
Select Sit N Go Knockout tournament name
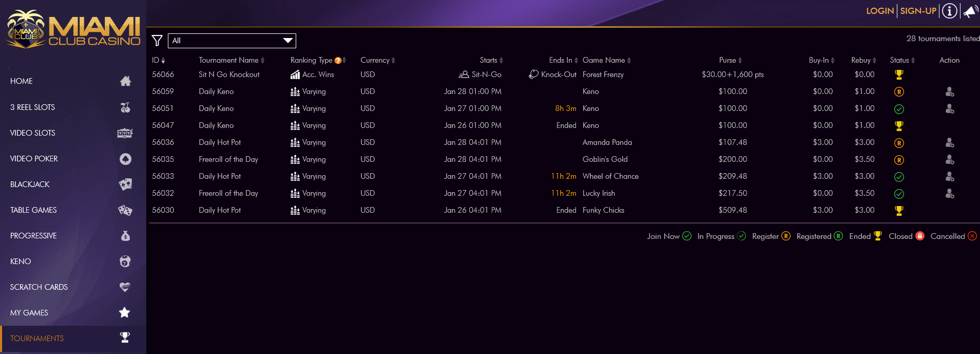point(229,74)
